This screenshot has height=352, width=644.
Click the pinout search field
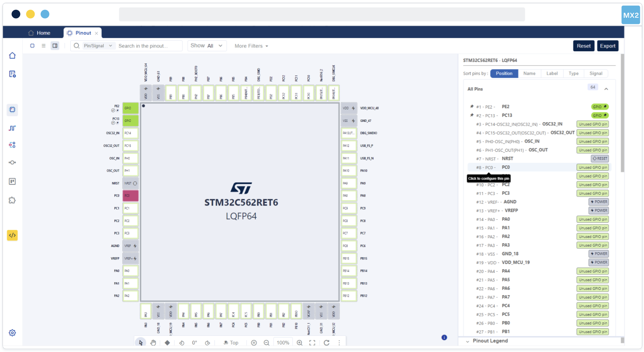[148, 46]
